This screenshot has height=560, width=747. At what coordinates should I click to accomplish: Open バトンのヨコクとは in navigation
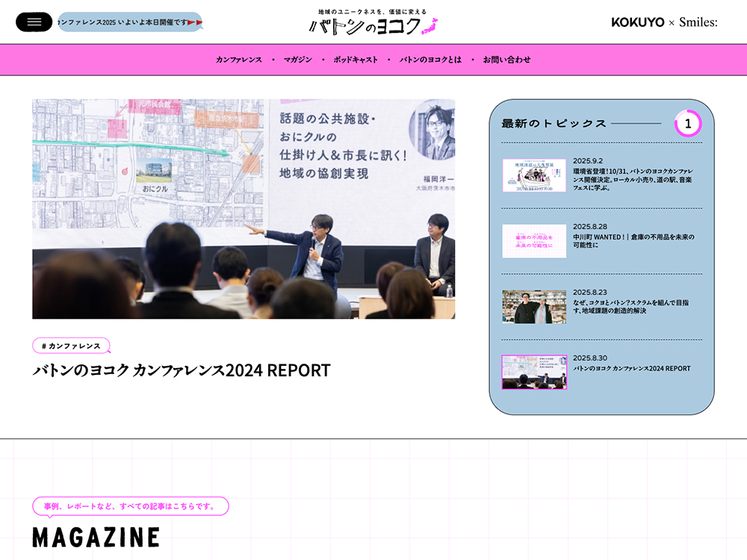[430, 60]
